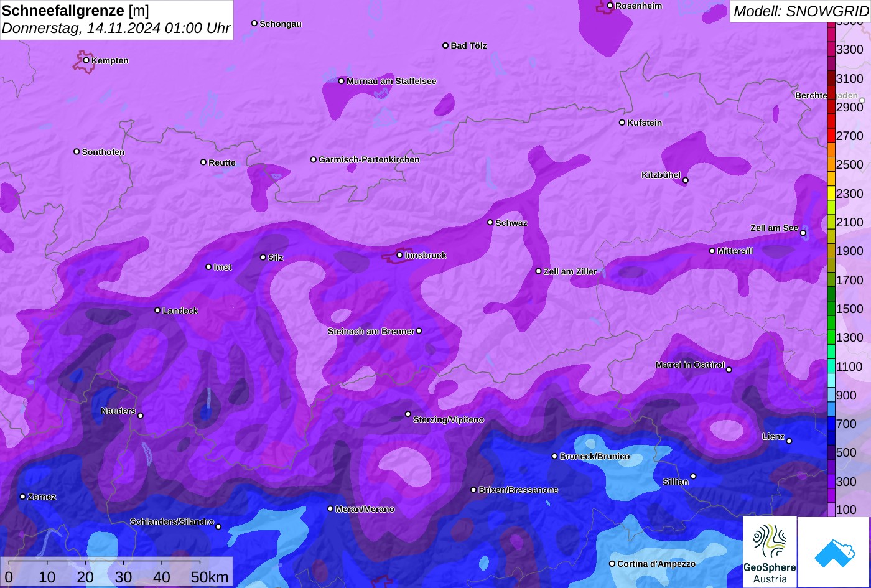Click the Matrei in Osttirol label
871x588 pixels.
(x=690, y=365)
